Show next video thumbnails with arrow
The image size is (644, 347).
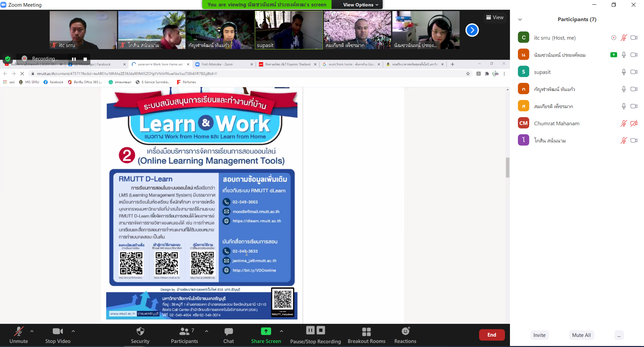click(x=472, y=30)
